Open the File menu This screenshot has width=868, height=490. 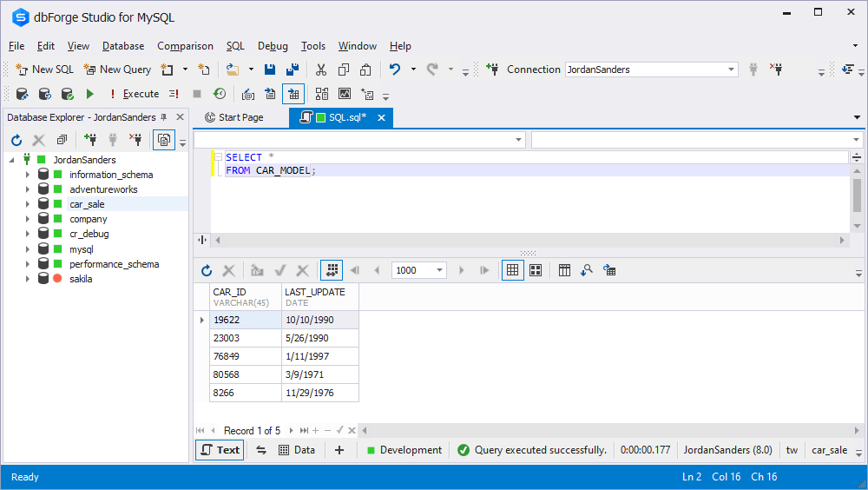click(x=16, y=46)
